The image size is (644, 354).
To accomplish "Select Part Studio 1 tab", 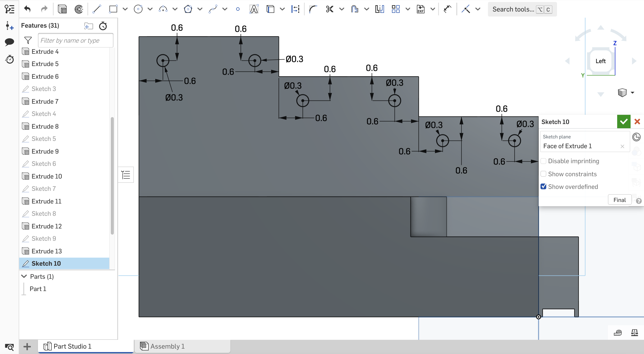I will [72, 346].
